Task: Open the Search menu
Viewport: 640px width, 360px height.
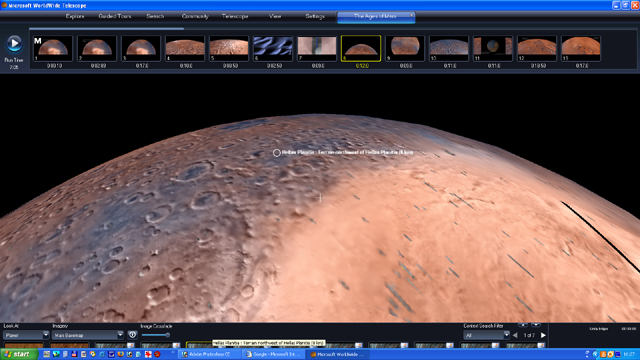Action: click(155, 16)
